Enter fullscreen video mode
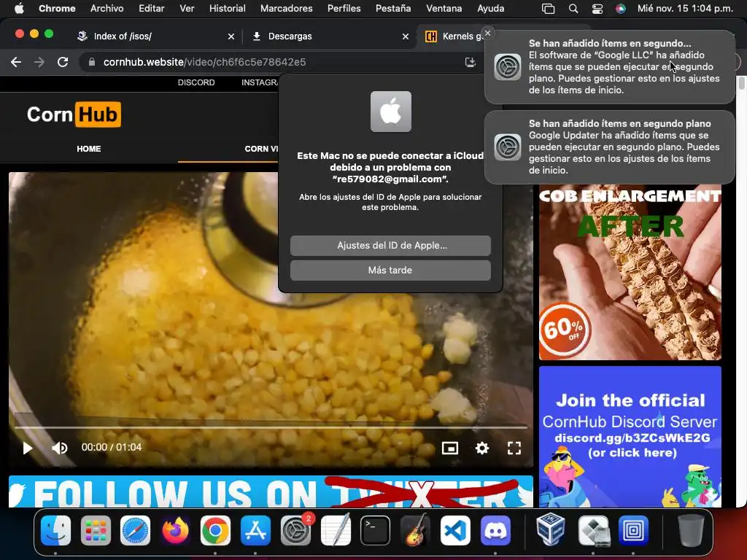The width and height of the screenshot is (747, 560). tap(514, 448)
